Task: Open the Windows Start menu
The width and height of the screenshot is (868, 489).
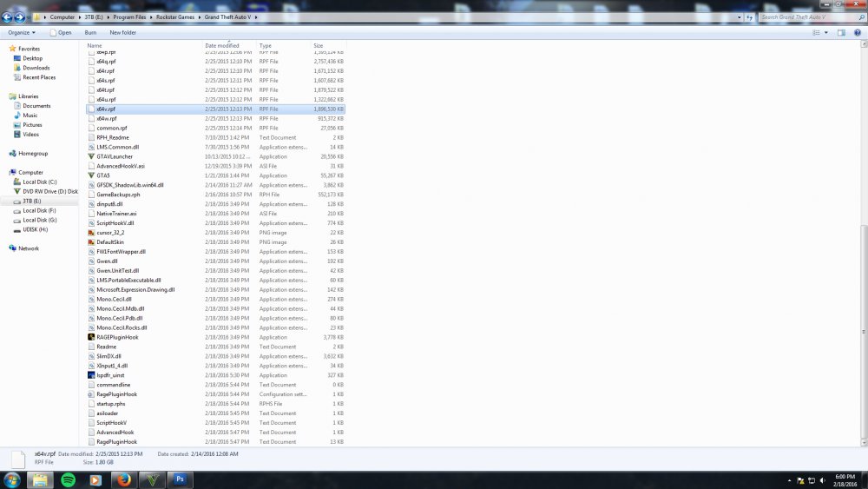Action: point(11,479)
